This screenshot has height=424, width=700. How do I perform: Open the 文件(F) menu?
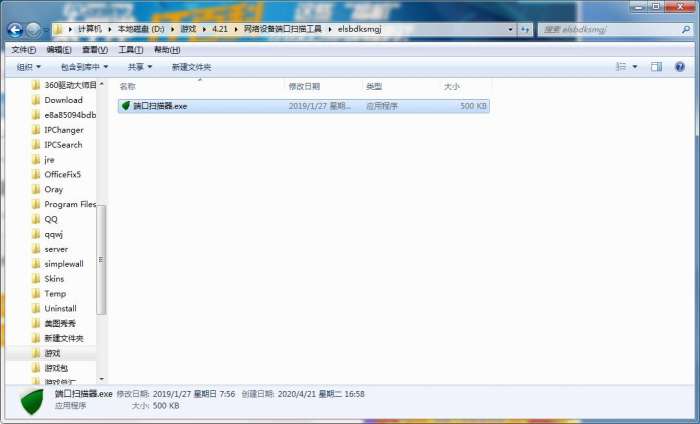tap(24, 50)
